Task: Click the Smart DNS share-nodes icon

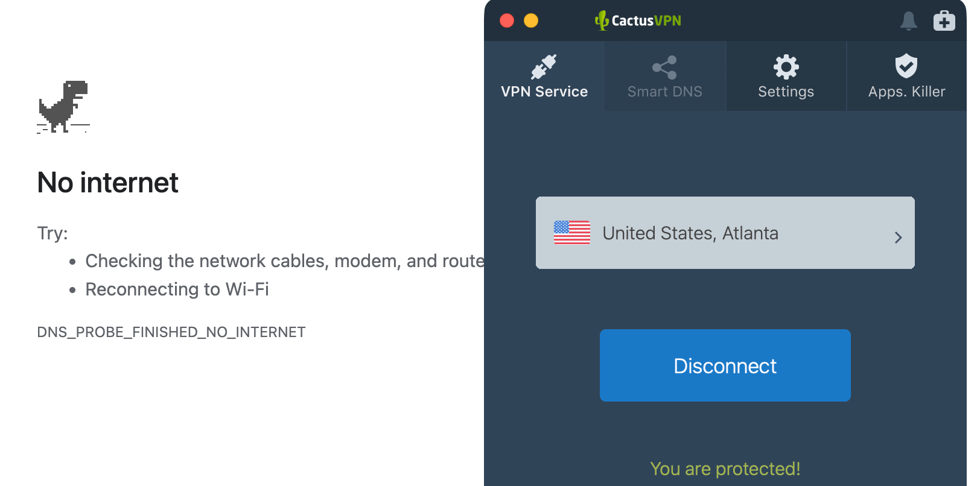Action: tap(664, 66)
